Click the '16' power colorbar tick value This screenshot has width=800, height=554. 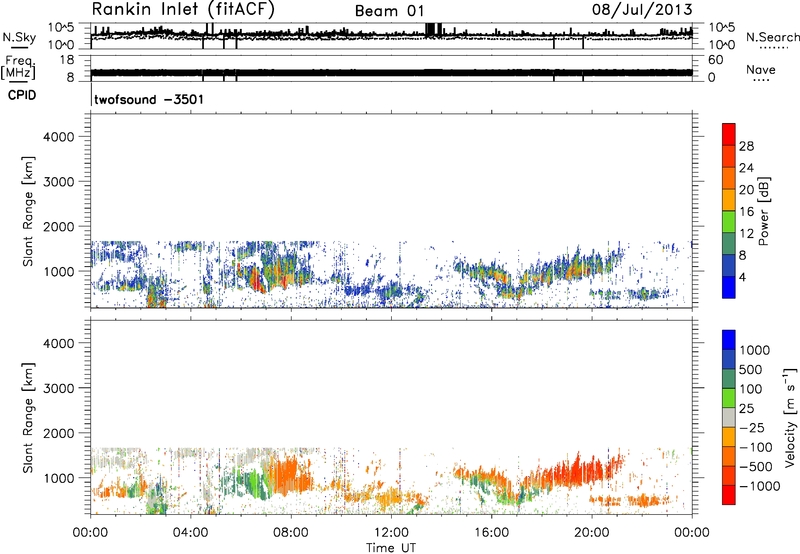coord(746,212)
